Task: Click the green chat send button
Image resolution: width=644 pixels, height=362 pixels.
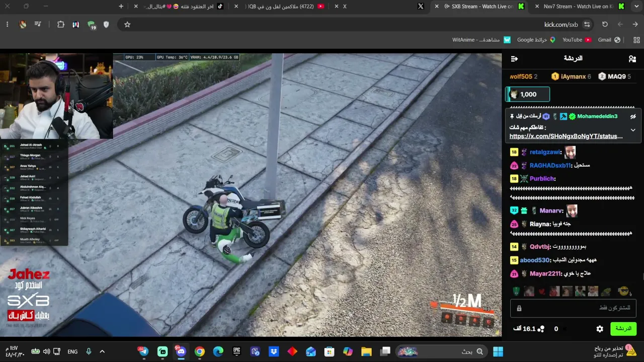Action: (x=623, y=329)
